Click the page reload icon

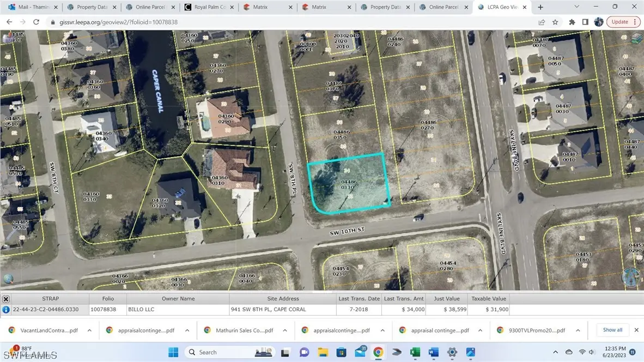tap(36, 22)
